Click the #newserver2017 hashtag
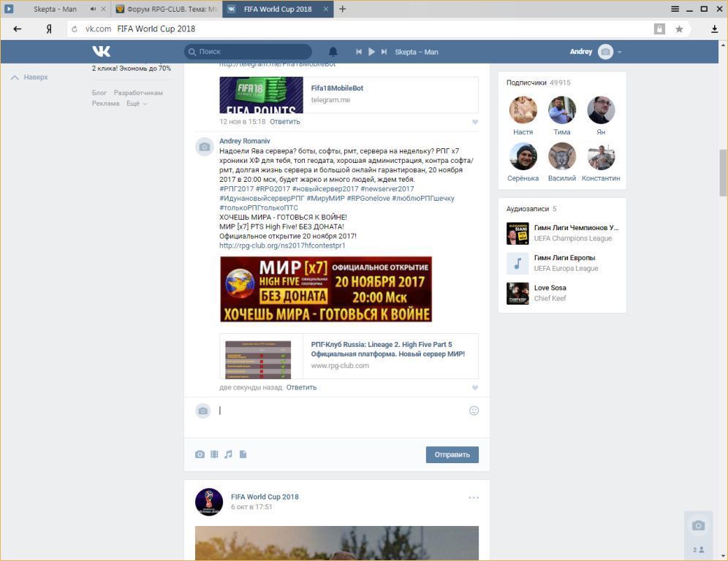 (387, 189)
